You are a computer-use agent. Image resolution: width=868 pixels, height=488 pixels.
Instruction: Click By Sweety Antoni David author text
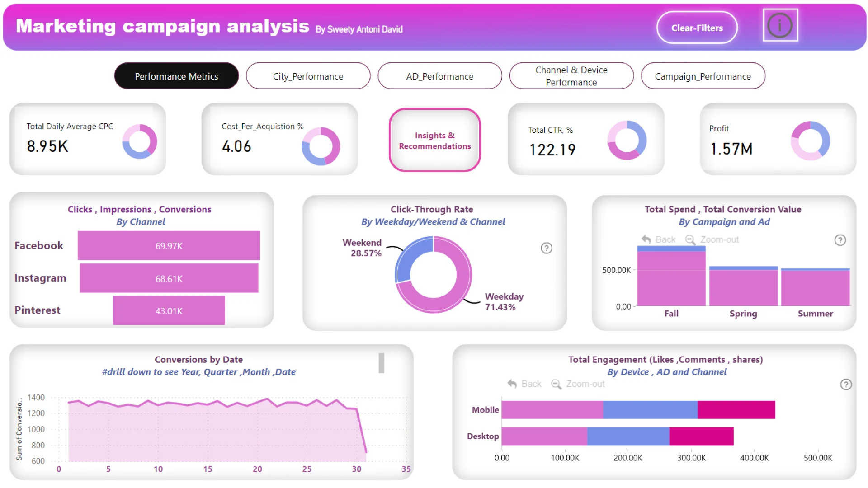point(359,29)
